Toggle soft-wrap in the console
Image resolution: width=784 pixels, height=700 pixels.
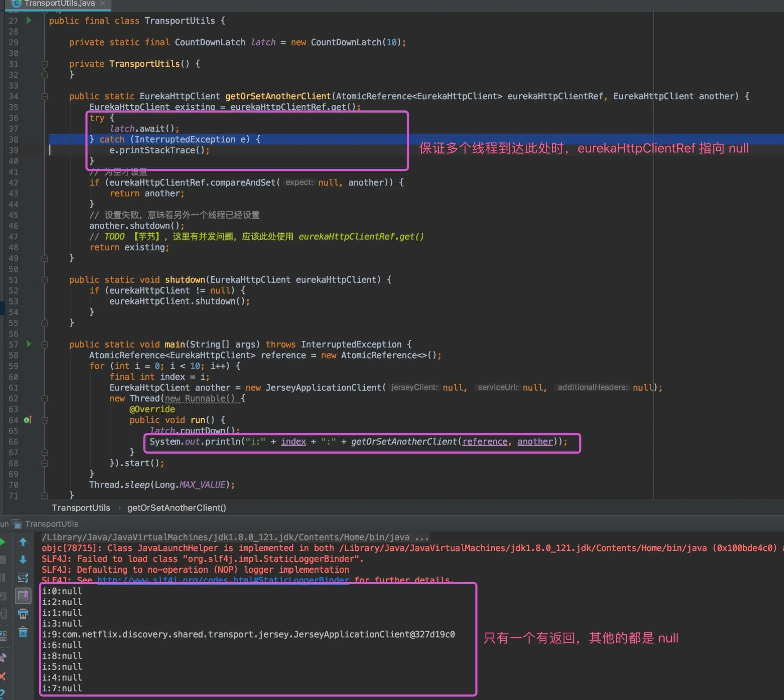[x=23, y=578]
